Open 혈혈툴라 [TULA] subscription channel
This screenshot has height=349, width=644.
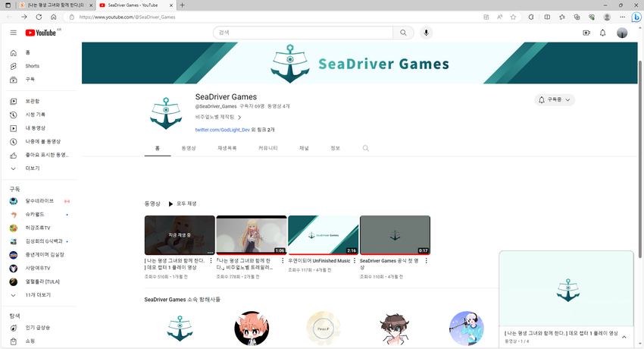39,281
